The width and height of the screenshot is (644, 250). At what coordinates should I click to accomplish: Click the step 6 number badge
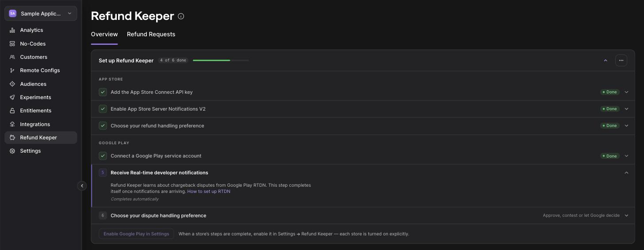click(103, 215)
